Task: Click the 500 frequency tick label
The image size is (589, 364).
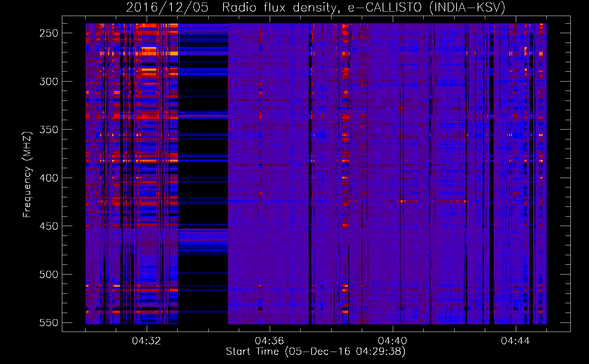Action: [x=49, y=274]
